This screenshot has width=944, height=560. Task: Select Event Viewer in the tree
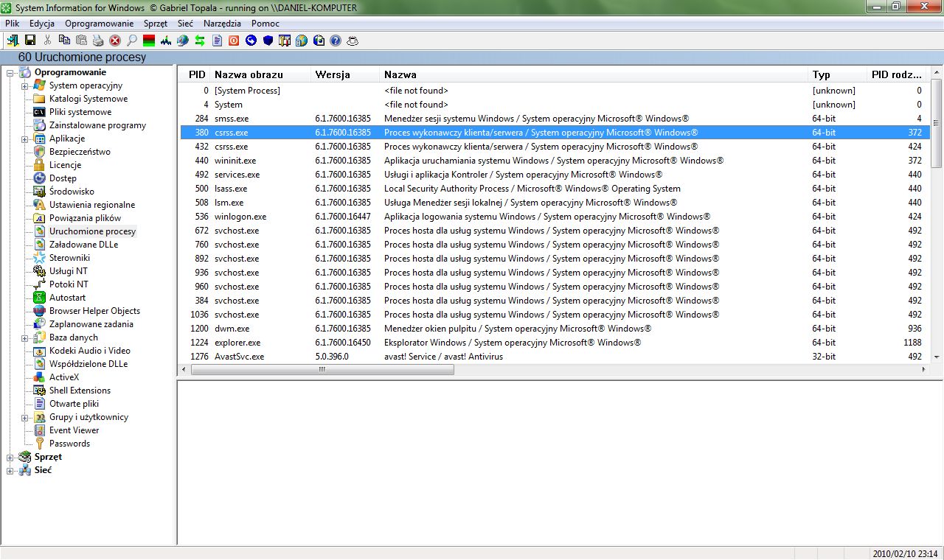pos(74,430)
